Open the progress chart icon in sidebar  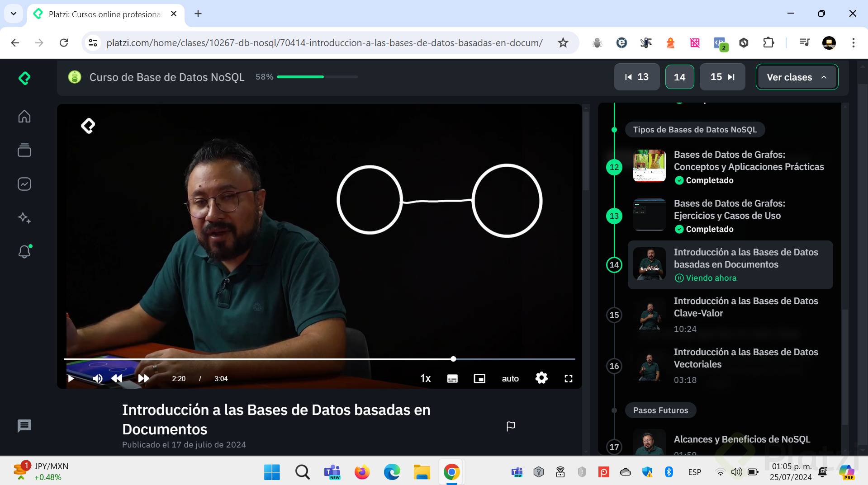24,184
